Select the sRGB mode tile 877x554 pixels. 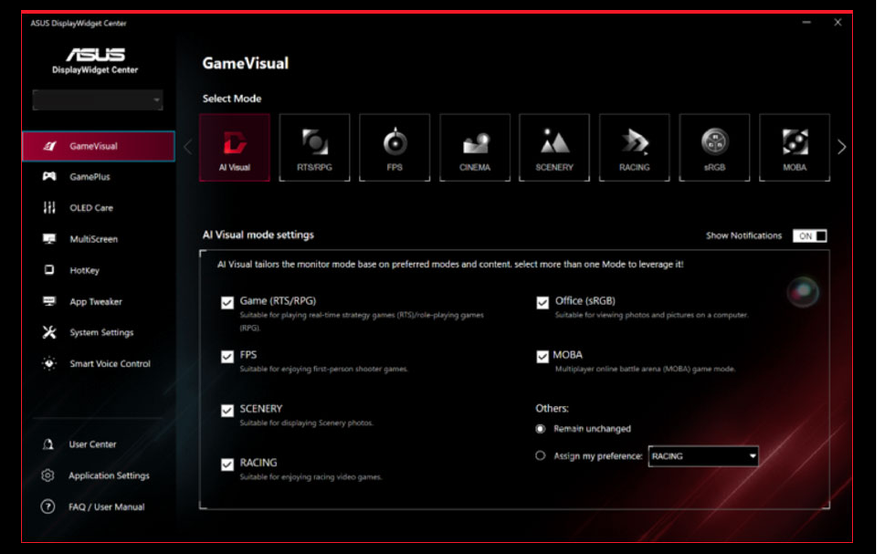714,148
